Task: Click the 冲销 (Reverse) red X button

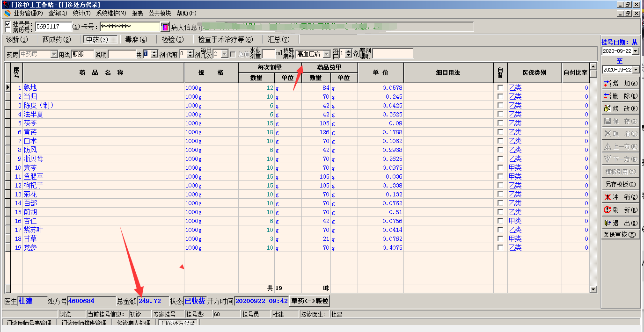Action: (x=620, y=197)
